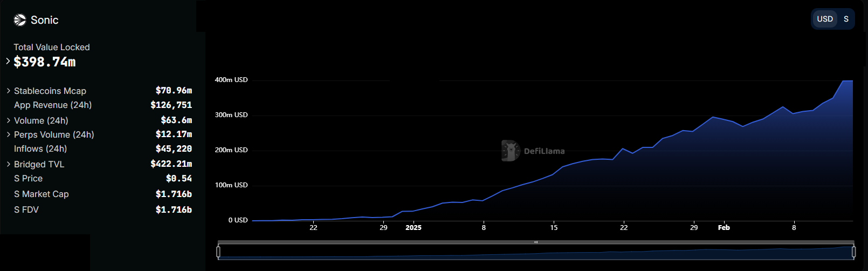The width and height of the screenshot is (868, 271).
Task: Expand the Perps Volume (24h) row
Action: click(8, 134)
